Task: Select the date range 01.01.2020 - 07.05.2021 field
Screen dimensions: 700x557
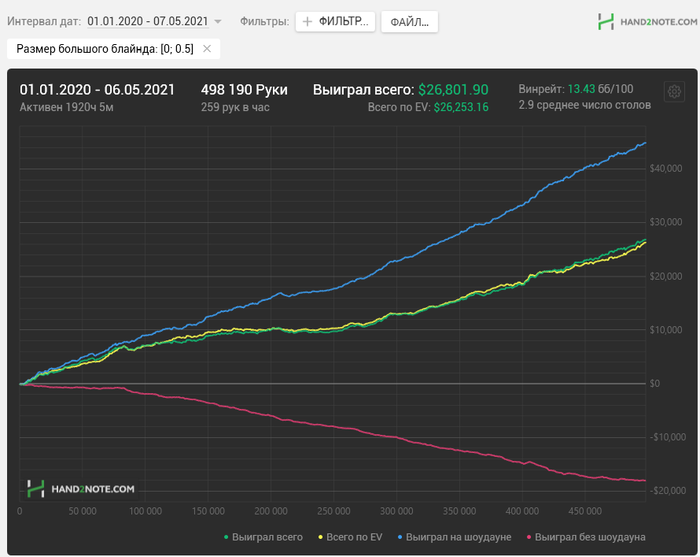Action: pyautogui.click(x=148, y=21)
